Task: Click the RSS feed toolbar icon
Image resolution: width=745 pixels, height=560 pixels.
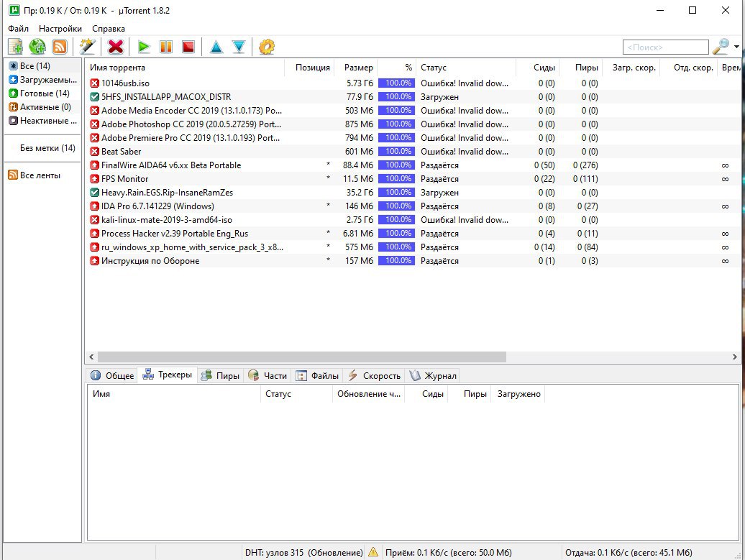Action: 60,47
